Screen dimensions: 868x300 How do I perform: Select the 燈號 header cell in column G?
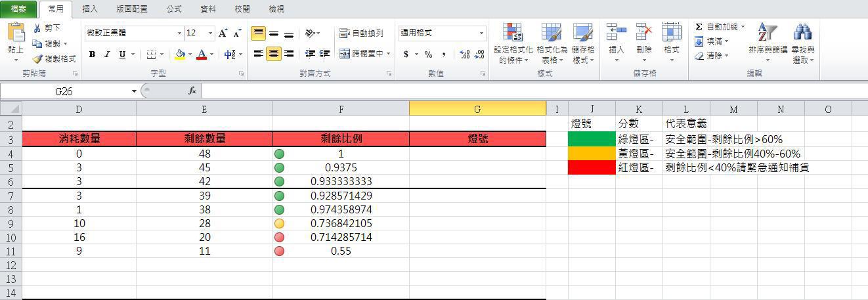[x=477, y=139]
